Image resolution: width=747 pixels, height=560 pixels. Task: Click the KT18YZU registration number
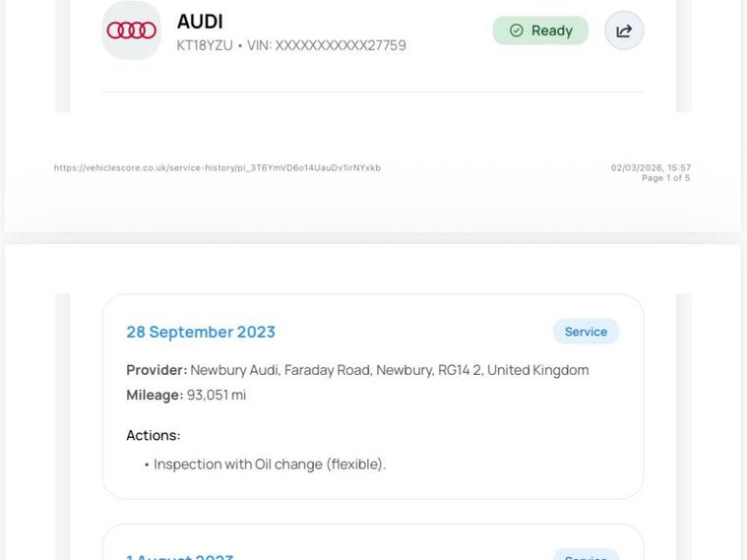pyautogui.click(x=205, y=45)
